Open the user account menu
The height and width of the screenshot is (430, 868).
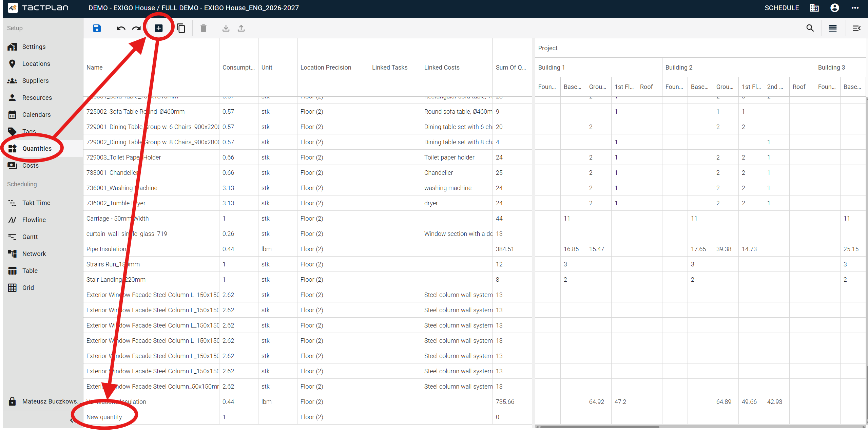[x=835, y=8]
